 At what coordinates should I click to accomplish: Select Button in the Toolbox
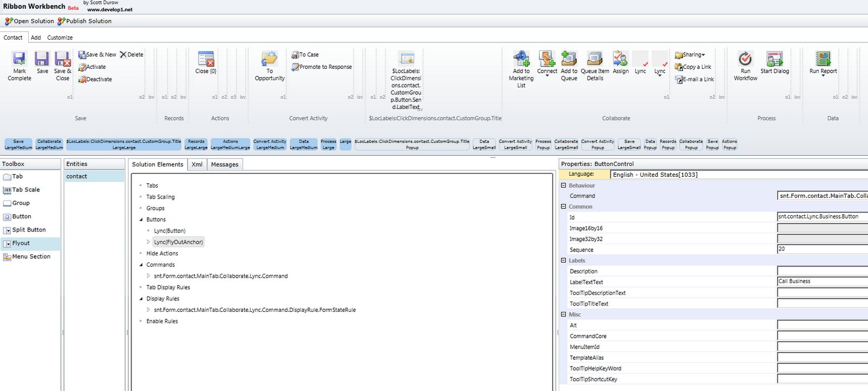point(30,216)
